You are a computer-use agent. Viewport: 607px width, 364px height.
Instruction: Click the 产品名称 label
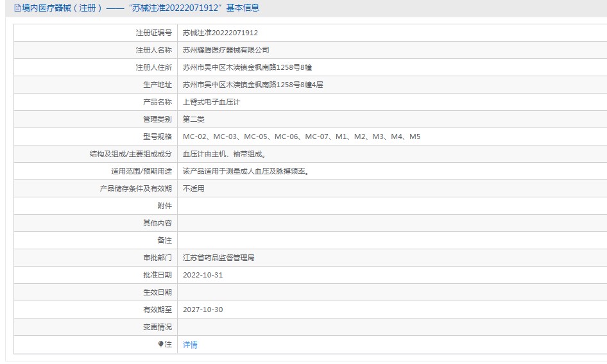pos(158,102)
